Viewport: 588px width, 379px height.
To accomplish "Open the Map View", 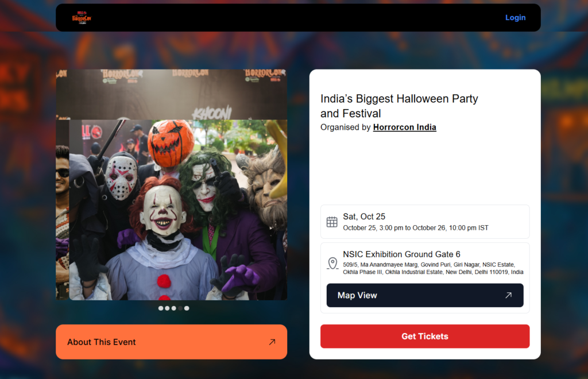I will pos(425,295).
